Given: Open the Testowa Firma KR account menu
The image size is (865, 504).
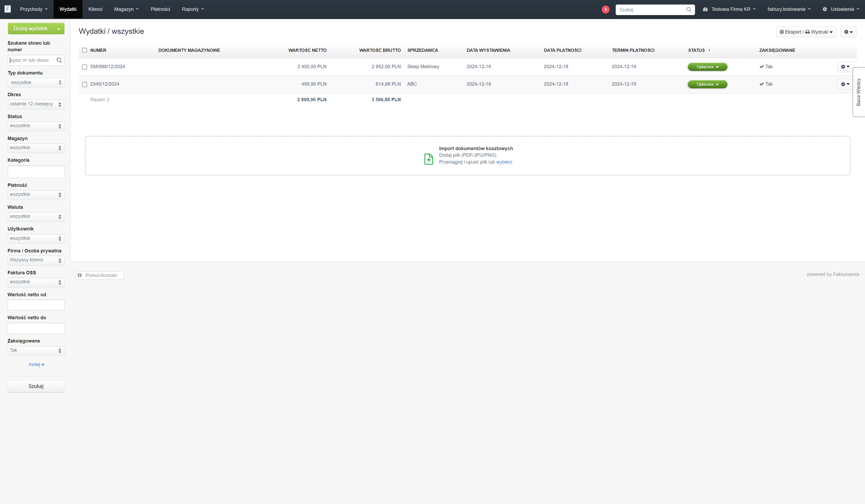Looking at the screenshot, I should point(729,9).
